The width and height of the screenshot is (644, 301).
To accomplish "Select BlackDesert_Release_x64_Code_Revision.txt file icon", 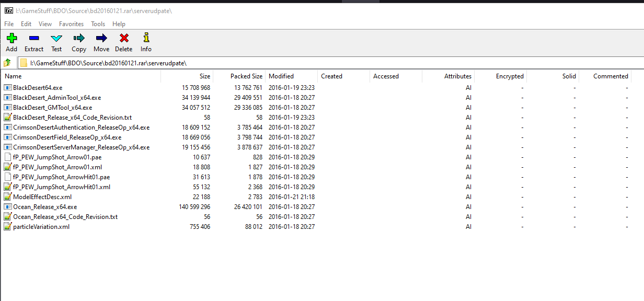I will (7, 118).
